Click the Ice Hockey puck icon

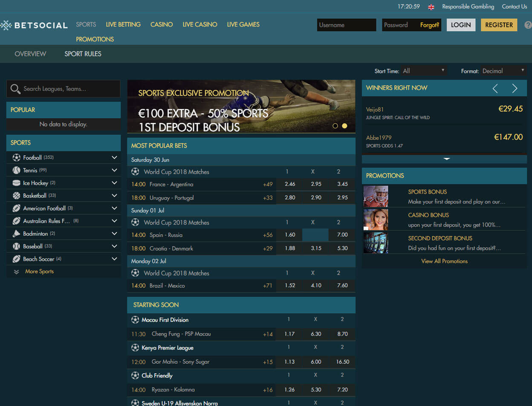(16, 183)
